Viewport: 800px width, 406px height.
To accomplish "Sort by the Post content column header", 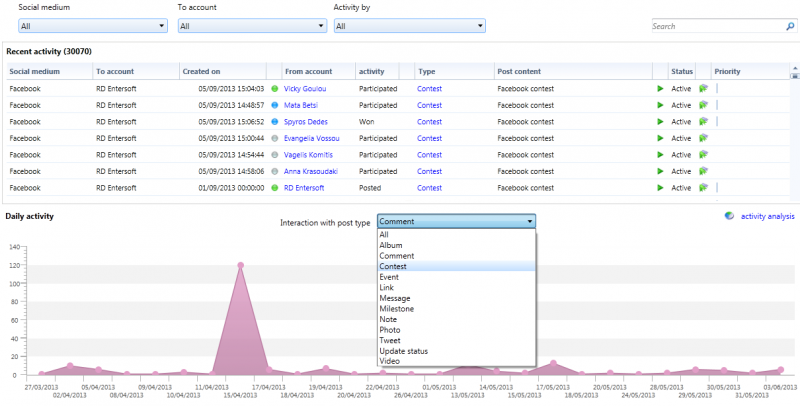I will 573,71.
